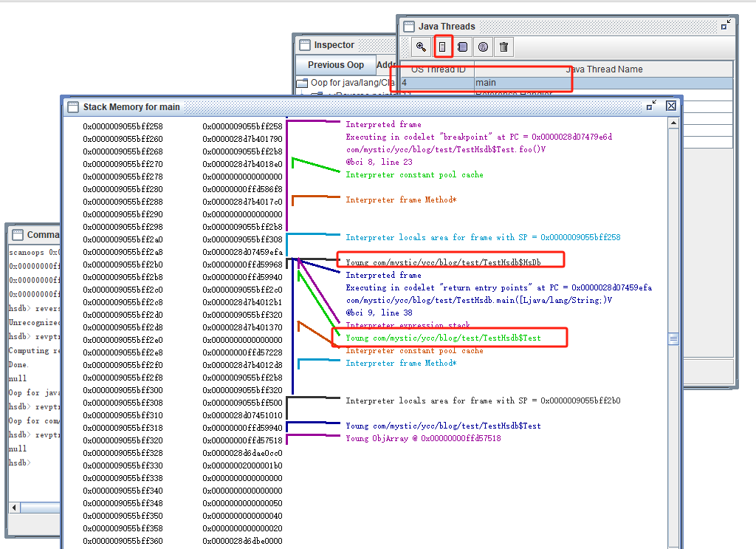Click the third Java Threads toolbar icon
The image size is (756, 549).
pos(462,47)
